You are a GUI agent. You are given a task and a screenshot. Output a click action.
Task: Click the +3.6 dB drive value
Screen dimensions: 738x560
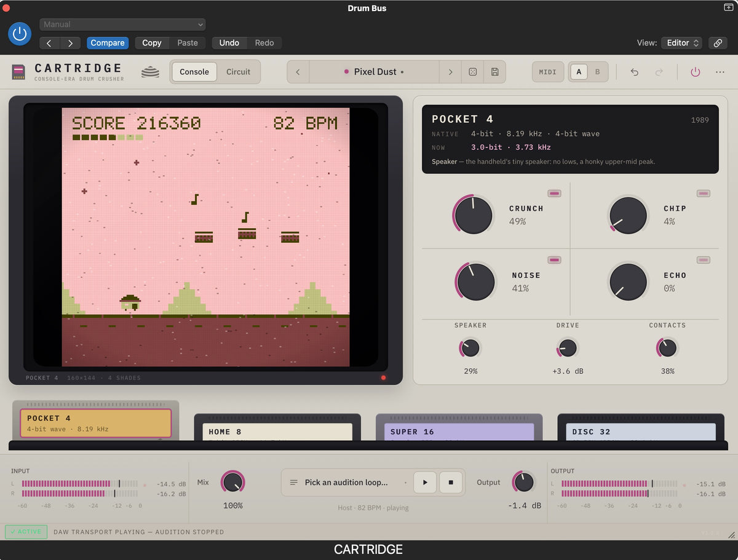pos(568,371)
